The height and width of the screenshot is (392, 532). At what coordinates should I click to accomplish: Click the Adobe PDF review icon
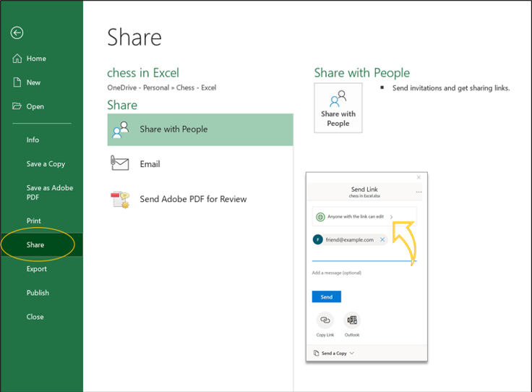[x=120, y=199]
